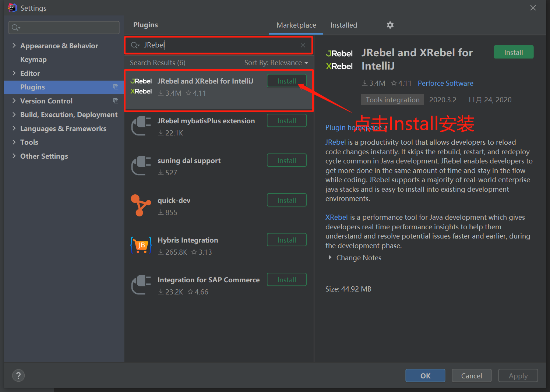Install the suning dal support plugin
550x392 pixels.
point(287,160)
